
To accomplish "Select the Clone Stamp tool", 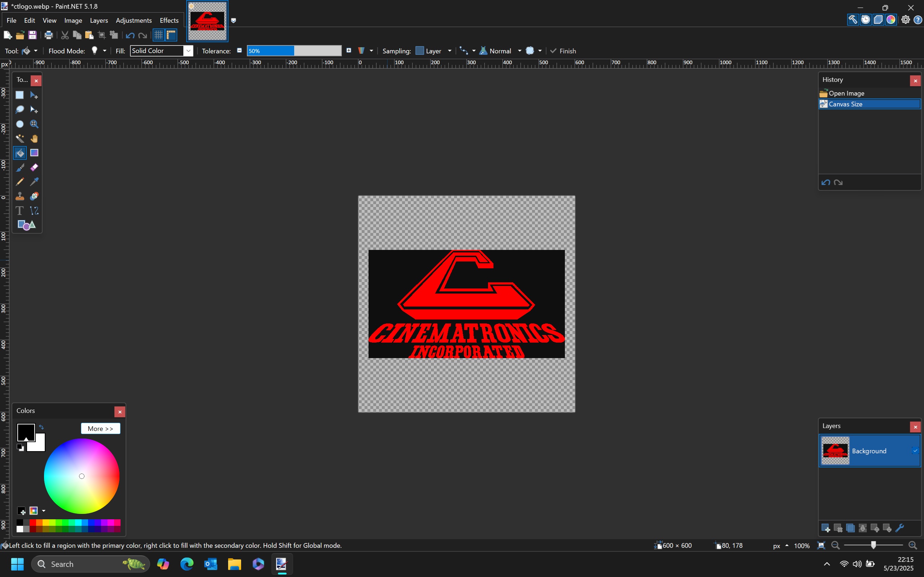I will tap(20, 196).
